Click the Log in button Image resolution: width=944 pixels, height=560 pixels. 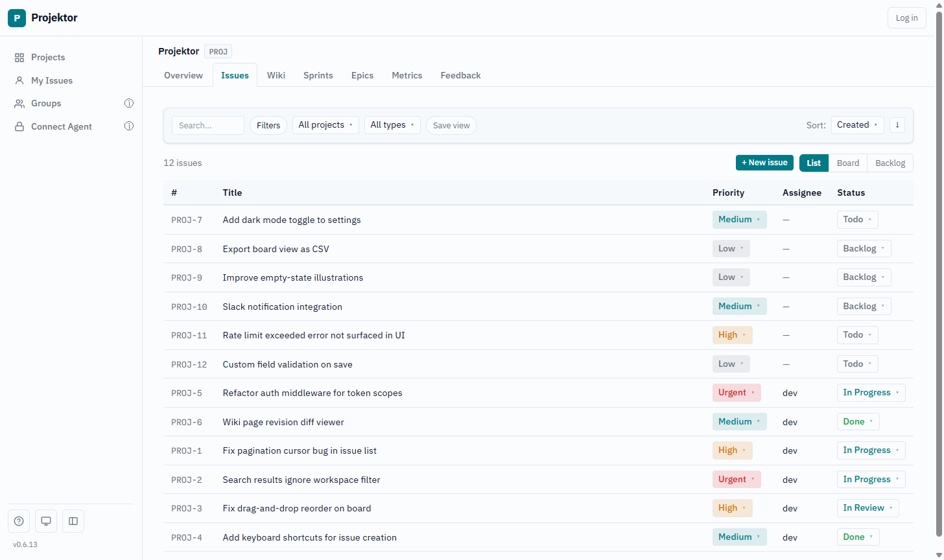906,18
